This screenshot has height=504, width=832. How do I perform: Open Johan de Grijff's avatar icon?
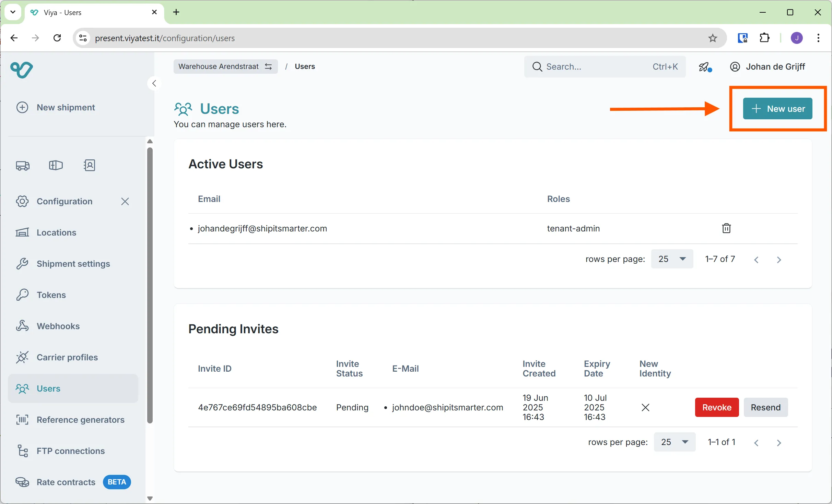click(735, 66)
